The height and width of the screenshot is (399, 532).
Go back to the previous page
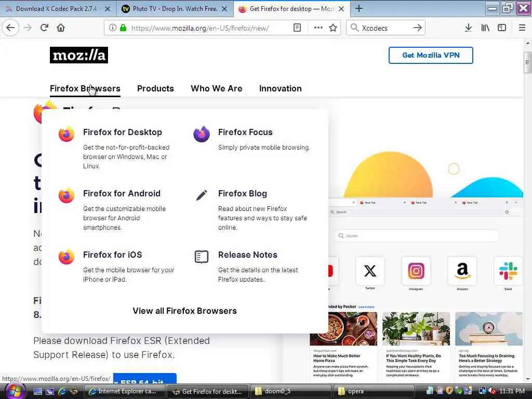tap(10, 28)
